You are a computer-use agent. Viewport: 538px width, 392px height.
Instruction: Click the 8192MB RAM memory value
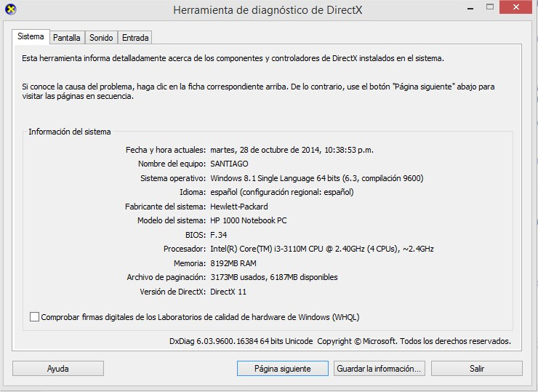[x=233, y=263]
